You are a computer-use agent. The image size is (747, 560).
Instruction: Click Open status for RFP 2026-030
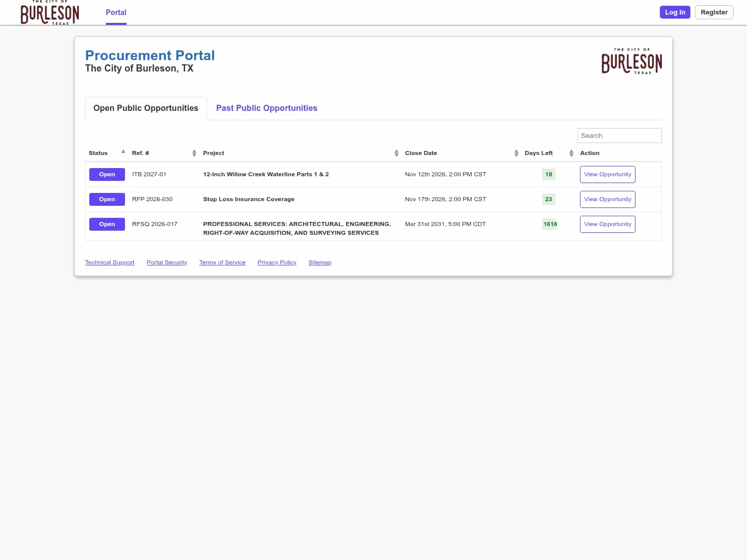107,199
